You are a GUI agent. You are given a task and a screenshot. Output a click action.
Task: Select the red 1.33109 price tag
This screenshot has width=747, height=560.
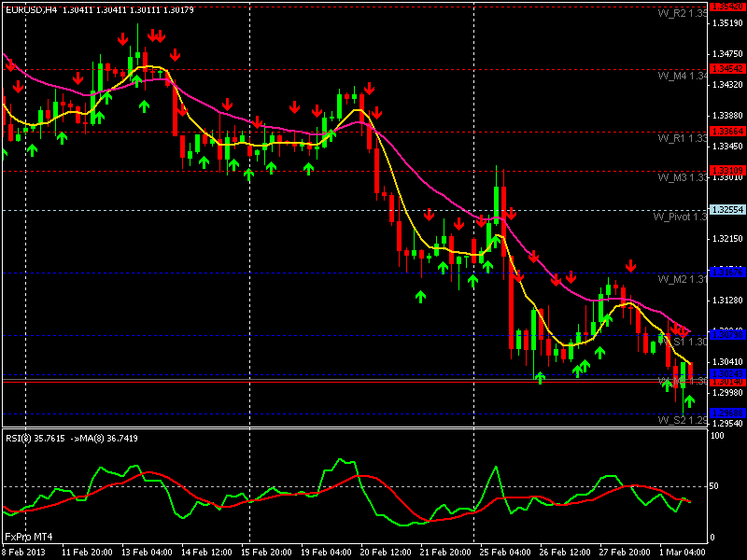click(x=727, y=170)
